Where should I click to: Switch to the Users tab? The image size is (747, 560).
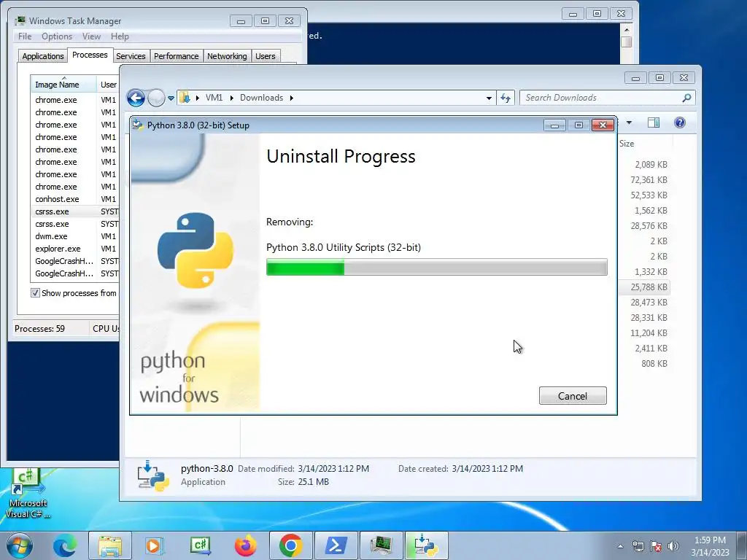point(266,56)
